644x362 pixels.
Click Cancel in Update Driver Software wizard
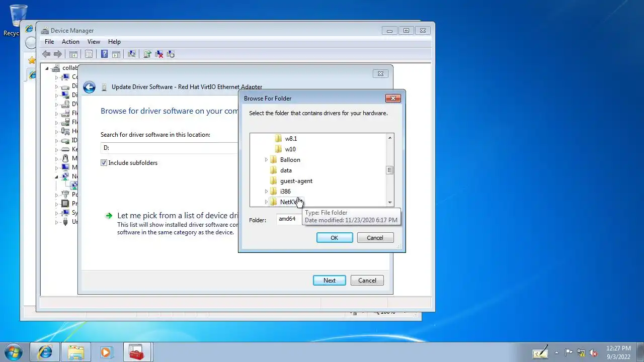[367, 281]
